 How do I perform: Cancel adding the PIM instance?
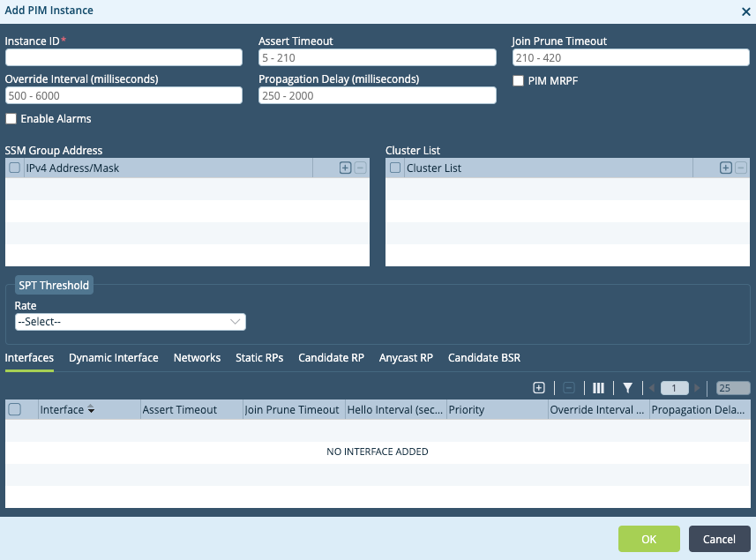(x=719, y=539)
